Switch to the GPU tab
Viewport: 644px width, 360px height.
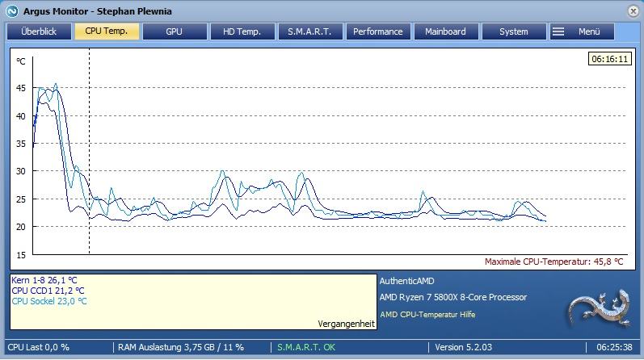click(175, 31)
